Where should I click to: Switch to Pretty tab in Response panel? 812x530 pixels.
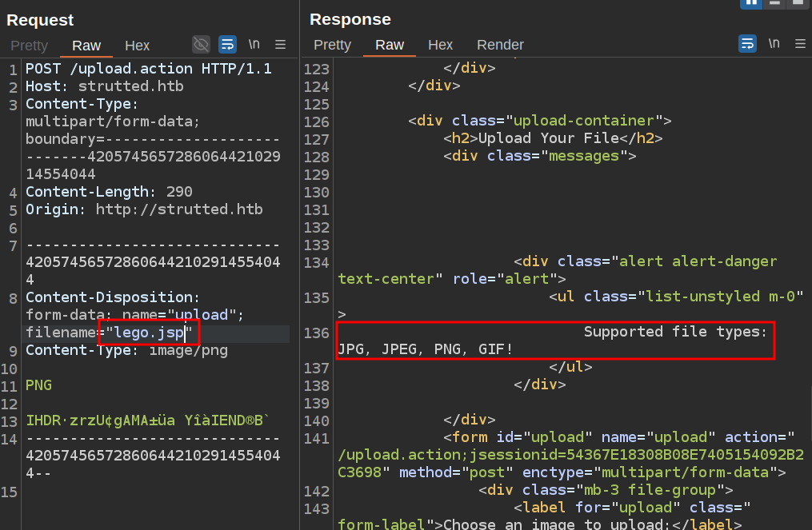(x=332, y=45)
